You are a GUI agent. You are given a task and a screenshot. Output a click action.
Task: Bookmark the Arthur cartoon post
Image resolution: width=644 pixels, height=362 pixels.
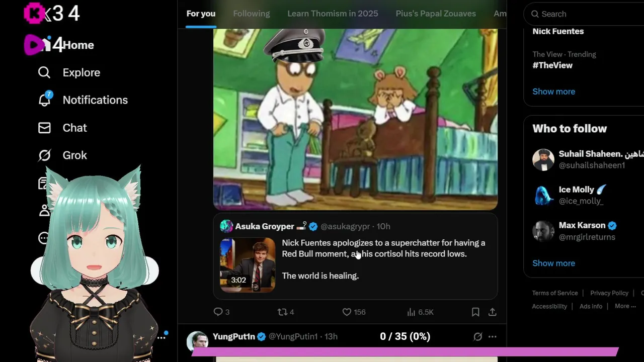tap(475, 312)
